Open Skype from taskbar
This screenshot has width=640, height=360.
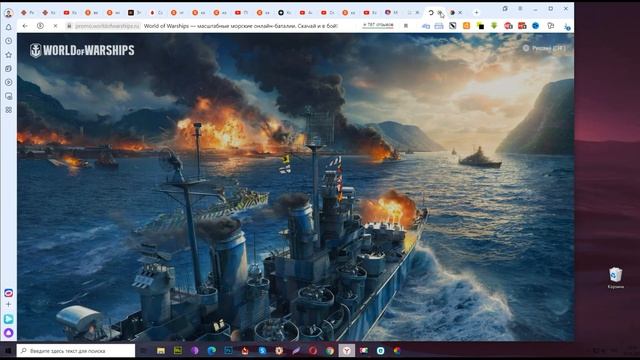click(262, 351)
